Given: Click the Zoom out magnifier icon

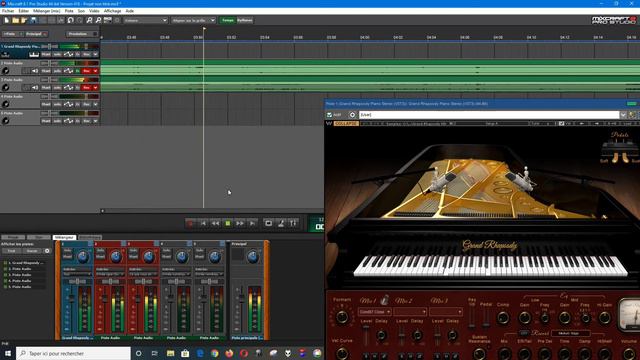Looking at the screenshot, I should pos(98,20).
